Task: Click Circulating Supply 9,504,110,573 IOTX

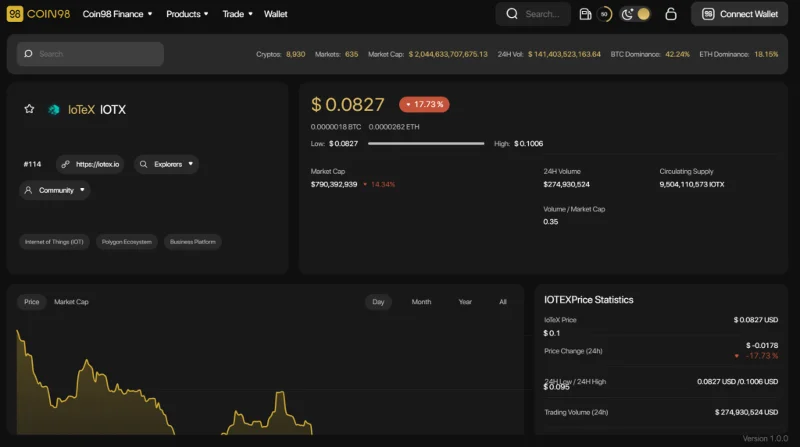Action: click(x=691, y=184)
